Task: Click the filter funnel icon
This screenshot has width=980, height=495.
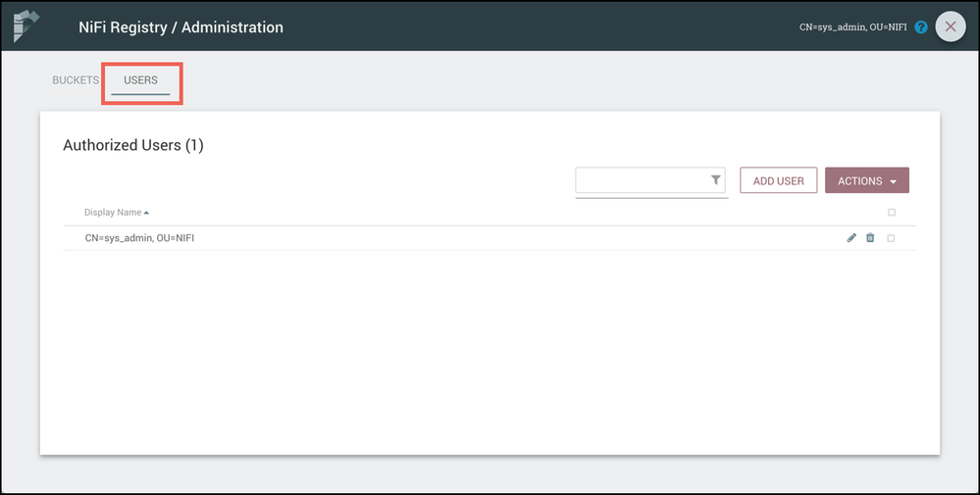Action: click(x=716, y=180)
